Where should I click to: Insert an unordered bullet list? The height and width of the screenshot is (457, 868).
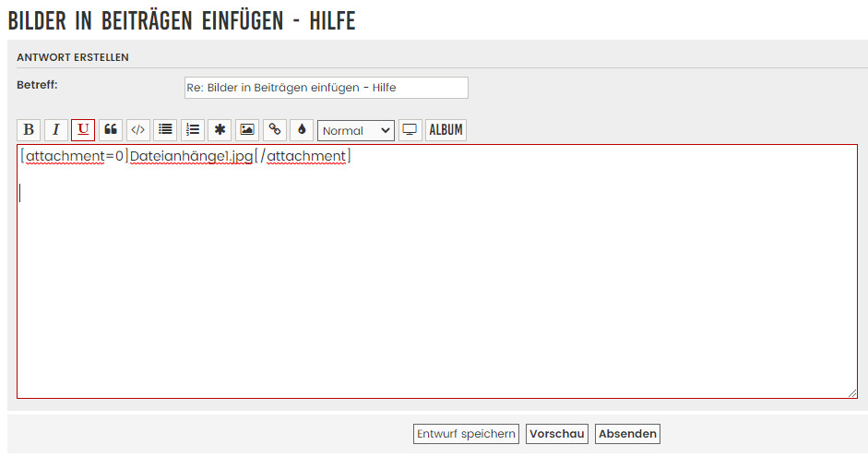[x=165, y=130]
